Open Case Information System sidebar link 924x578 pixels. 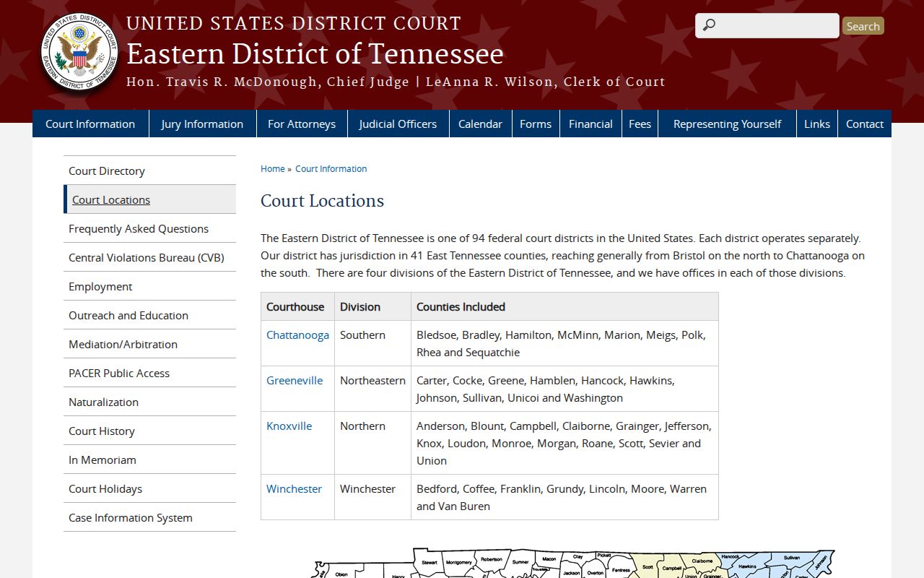(149, 517)
